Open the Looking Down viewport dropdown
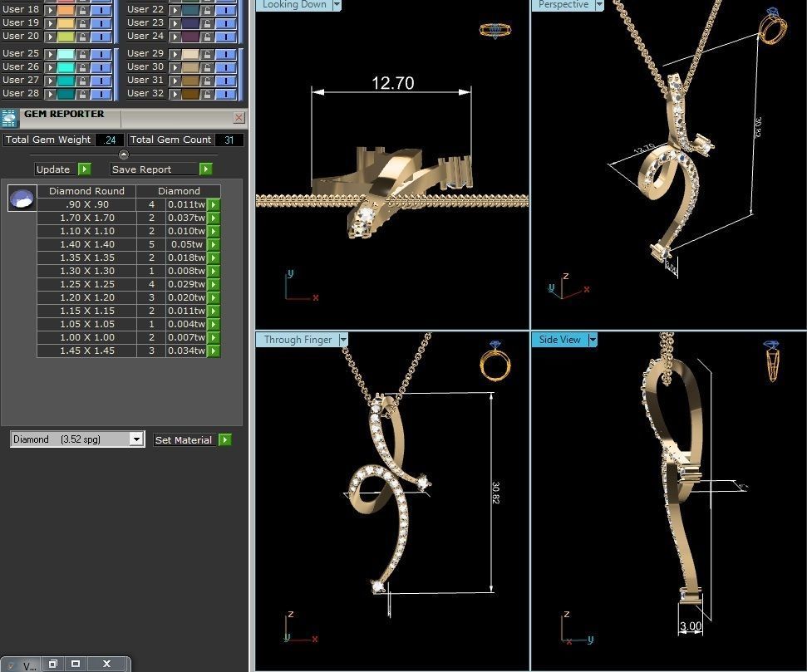 [337, 5]
